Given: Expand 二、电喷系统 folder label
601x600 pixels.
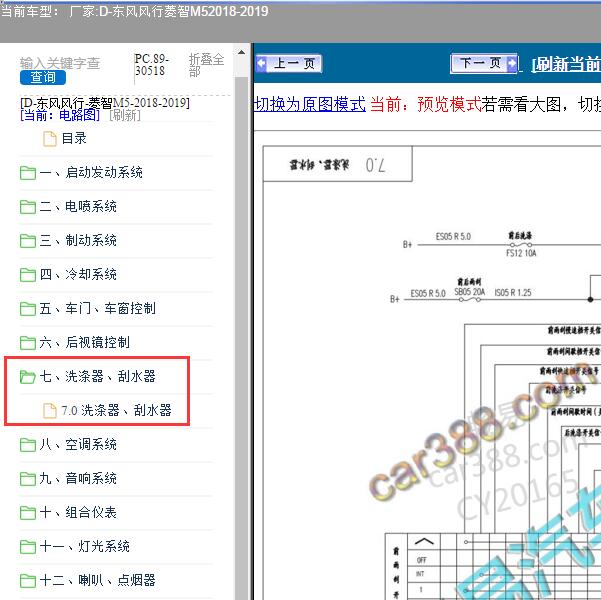Looking at the screenshot, I should pos(78,207).
